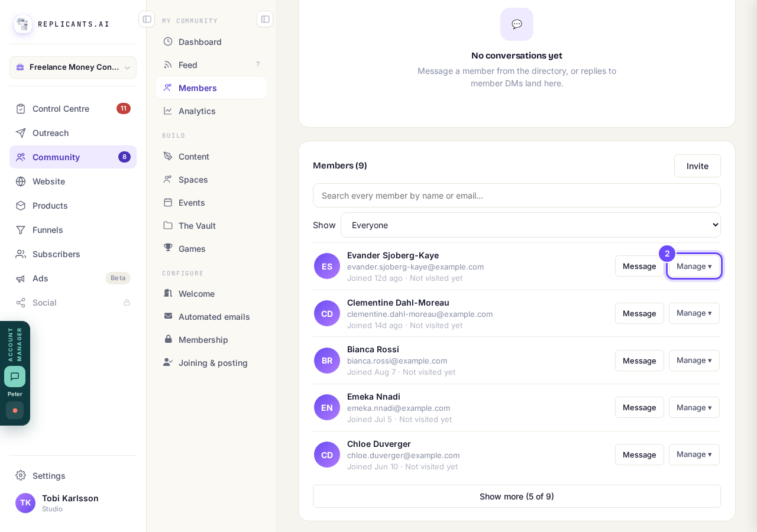Click Emeka Nnadi's EN avatar
This screenshot has height=532, width=757.
327,407
